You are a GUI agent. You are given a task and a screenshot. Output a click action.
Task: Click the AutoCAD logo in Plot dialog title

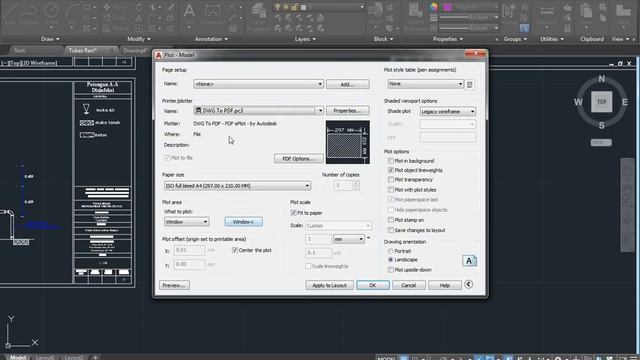pos(159,55)
